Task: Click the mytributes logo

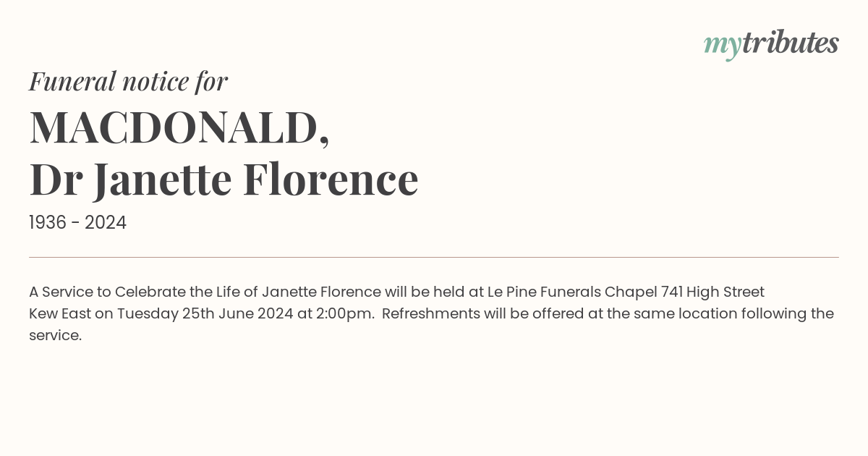Action: tap(771, 44)
